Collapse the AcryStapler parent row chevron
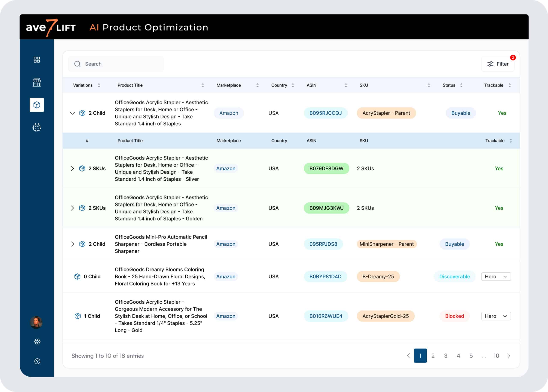The width and height of the screenshot is (548, 392). 72,113
